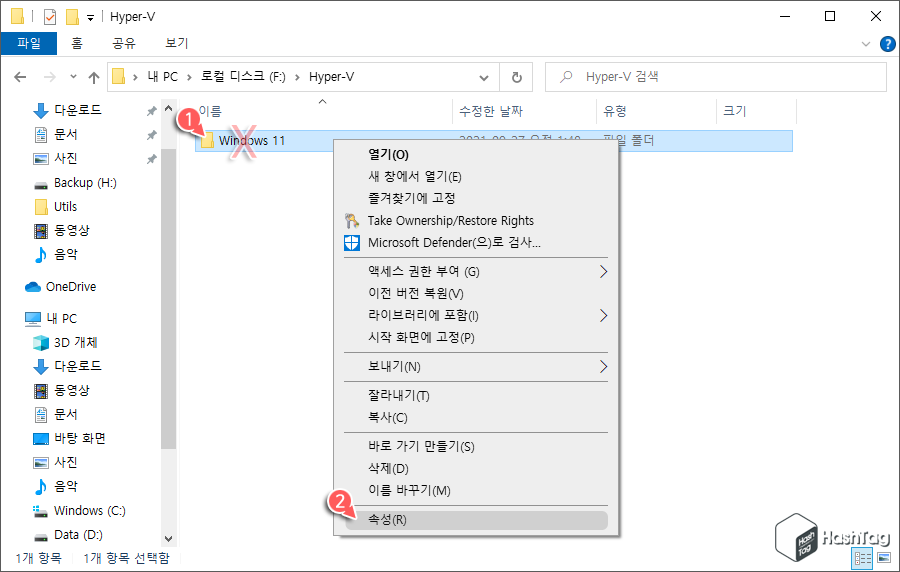Refresh the Hyper-V folder view
Image resolution: width=900 pixels, height=572 pixels.
(517, 77)
